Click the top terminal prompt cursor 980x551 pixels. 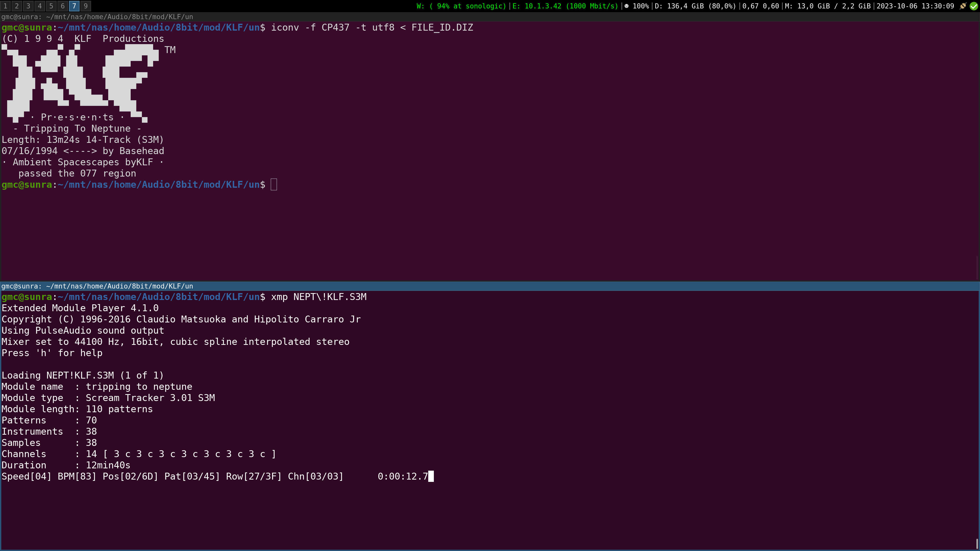click(x=274, y=184)
